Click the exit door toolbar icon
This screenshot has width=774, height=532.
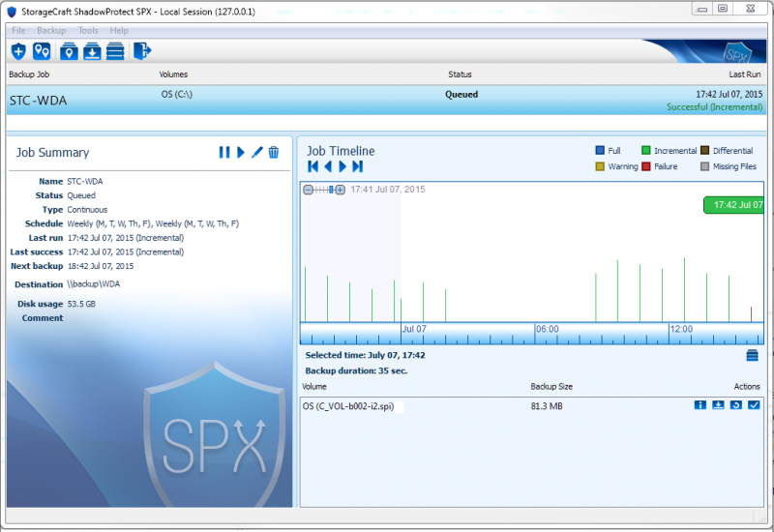coord(142,51)
